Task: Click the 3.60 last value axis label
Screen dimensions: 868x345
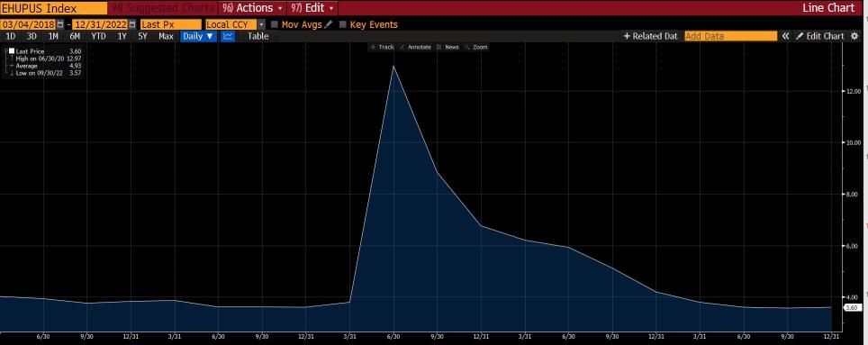Action: (852, 307)
